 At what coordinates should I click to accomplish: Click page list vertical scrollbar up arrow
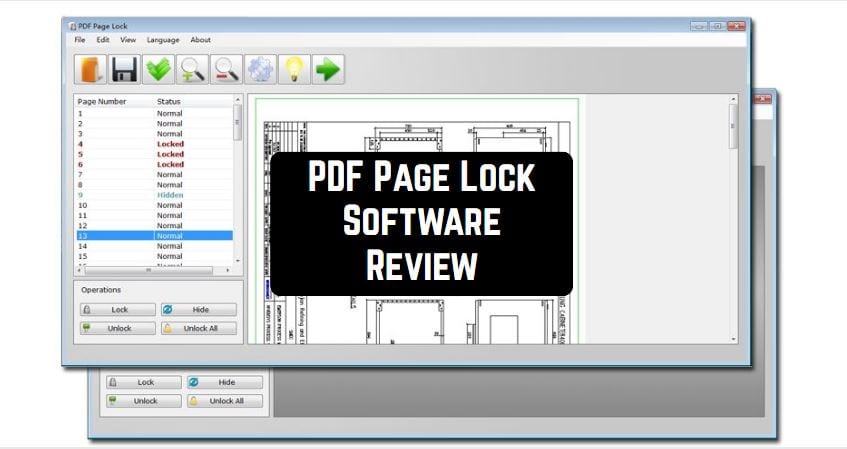pos(237,100)
